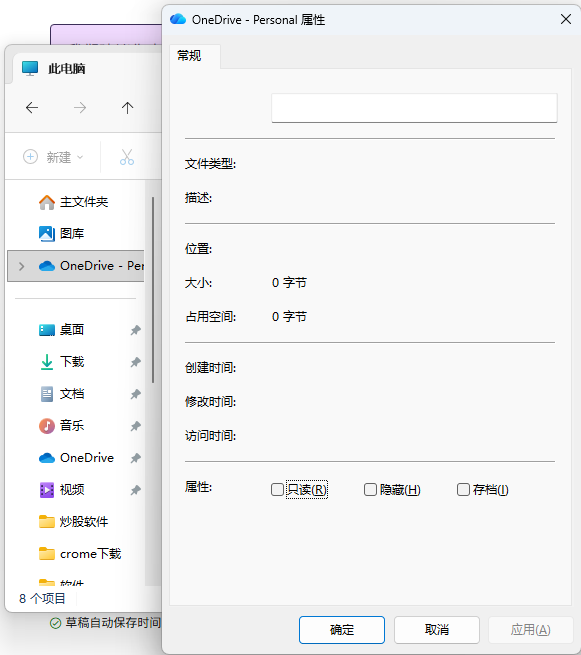Click the 8 个项目 status text
Viewport: 581px width, 655px height.
tap(42, 599)
